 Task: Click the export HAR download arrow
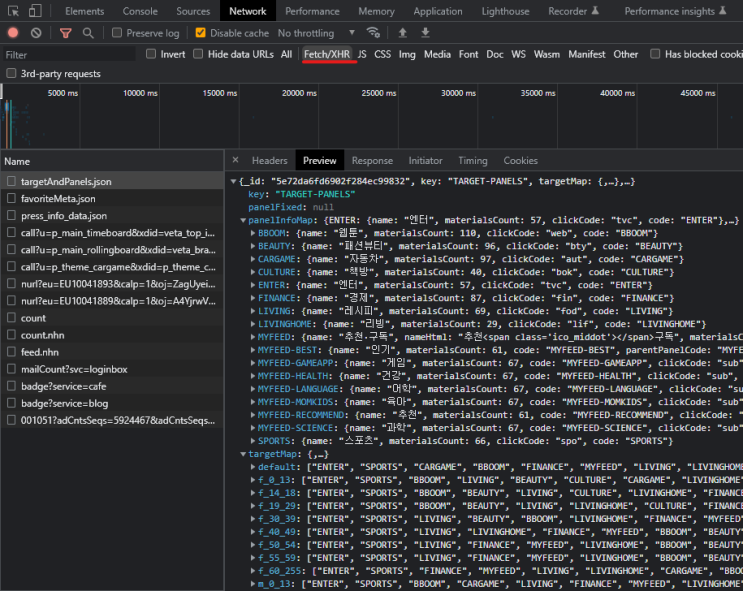tap(425, 33)
